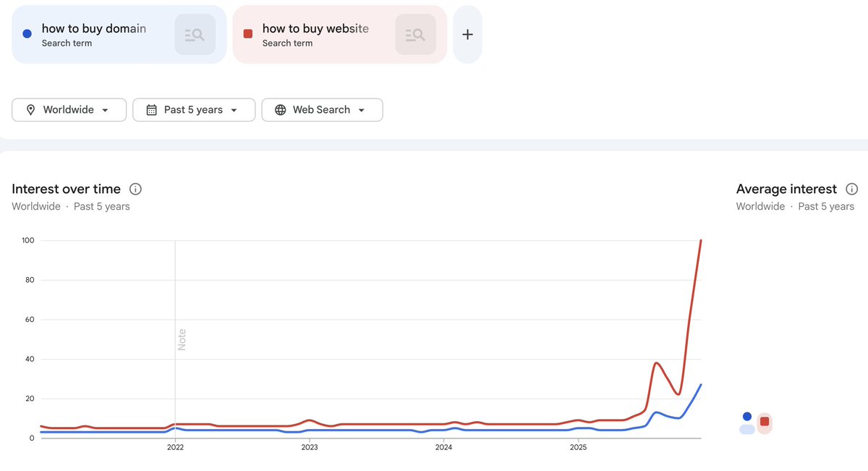Image resolution: width=868 pixels, height=471 pixels.
Task: Expand the Worldwide region dropdown
Action: click(105, 110)
